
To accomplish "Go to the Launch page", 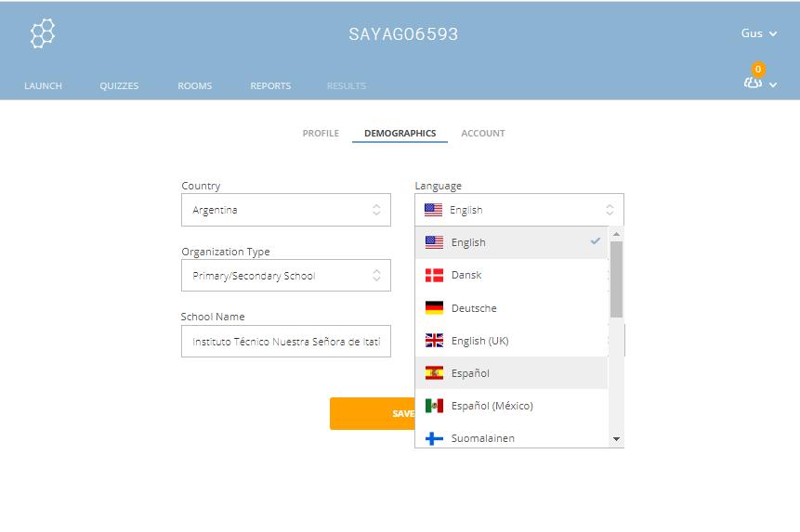I will coord(43,85).
